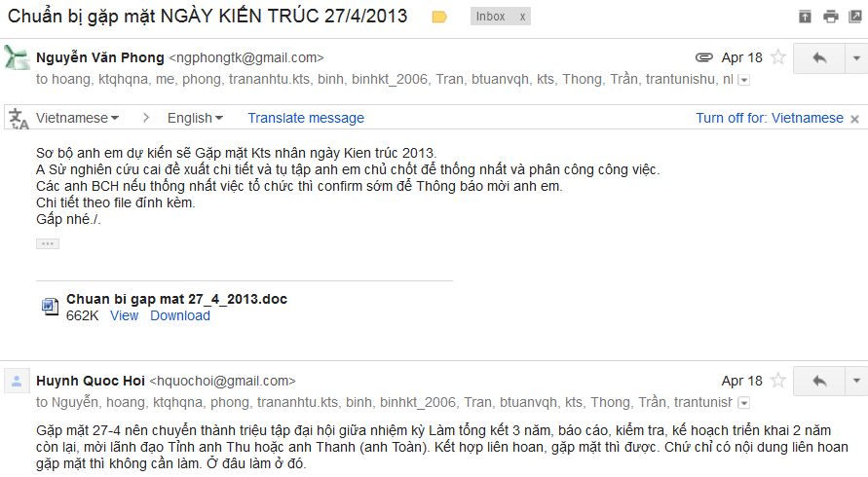This screenshot has width=868, height=477.
Task: Click the expand all archive icon
Action: click(x=805, y=17)
